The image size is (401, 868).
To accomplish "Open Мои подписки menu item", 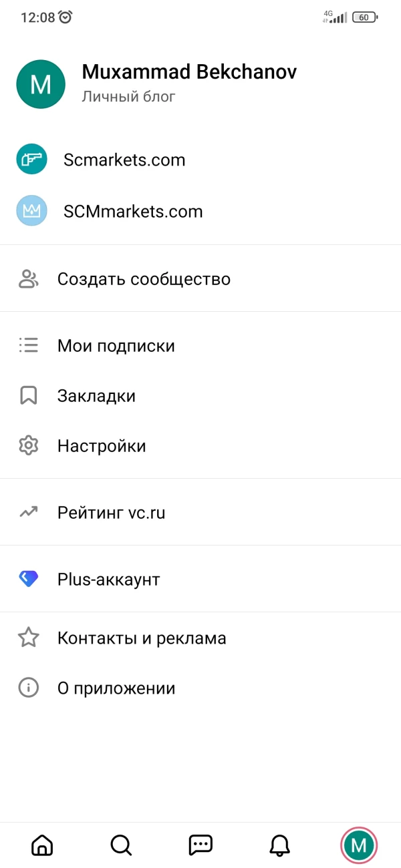I will 116,346.
